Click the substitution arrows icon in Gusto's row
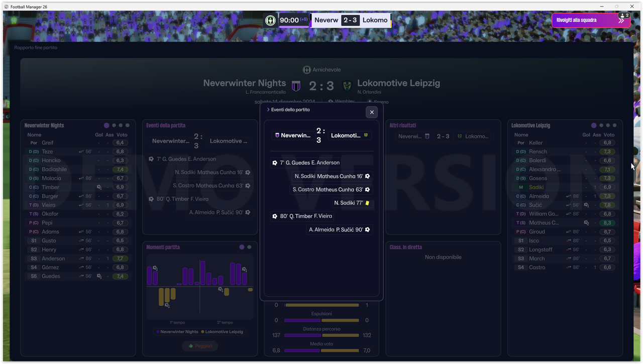 tap(81, 240)
